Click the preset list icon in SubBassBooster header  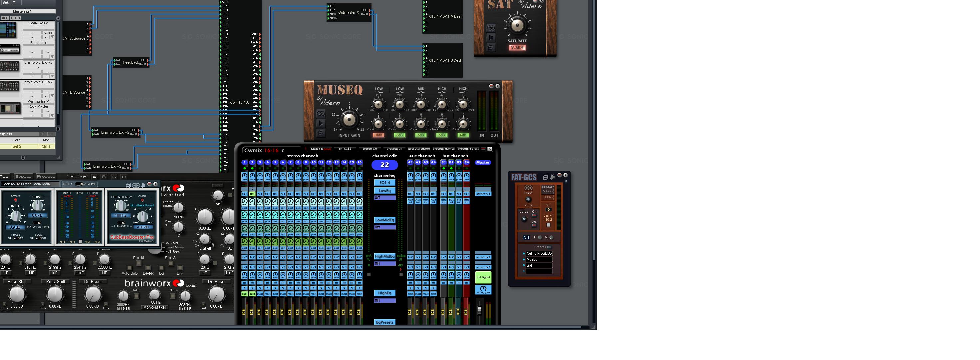click(x=128, y=185)
